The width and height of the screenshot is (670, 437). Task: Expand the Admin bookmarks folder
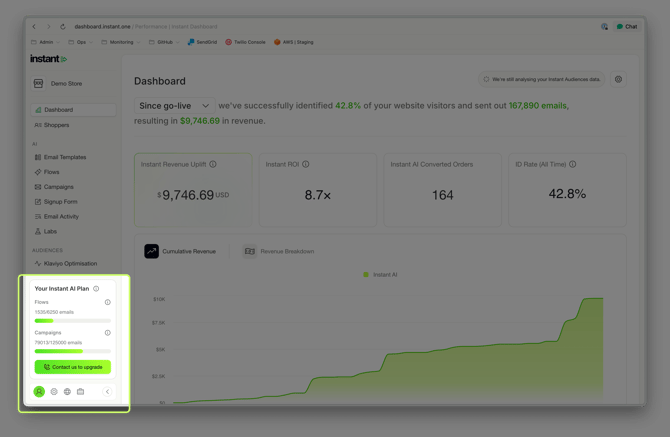coord(46,42)
